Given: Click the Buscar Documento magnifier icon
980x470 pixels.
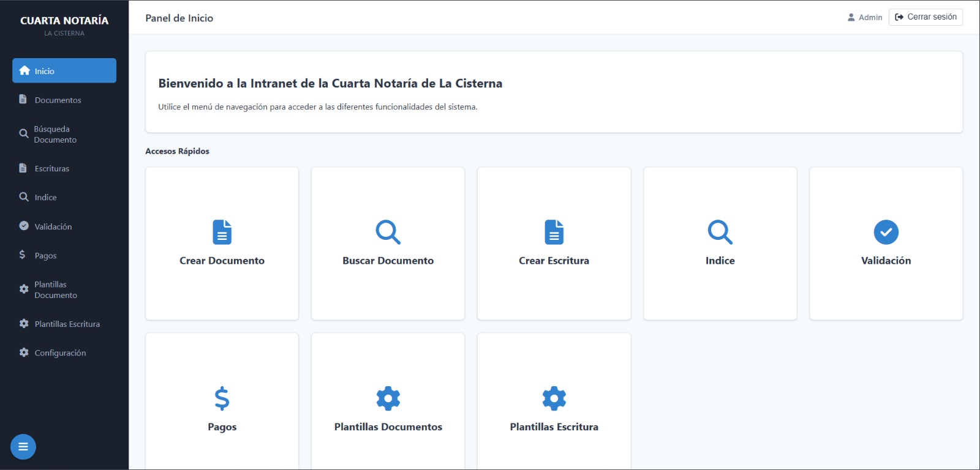Looking at the screenshot, I should coord(388,232).
